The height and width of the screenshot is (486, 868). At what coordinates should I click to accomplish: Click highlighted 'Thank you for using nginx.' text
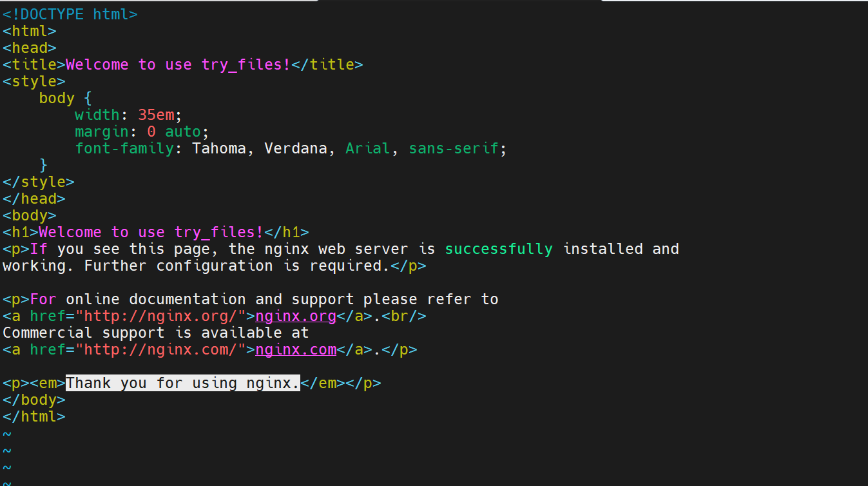183,383
